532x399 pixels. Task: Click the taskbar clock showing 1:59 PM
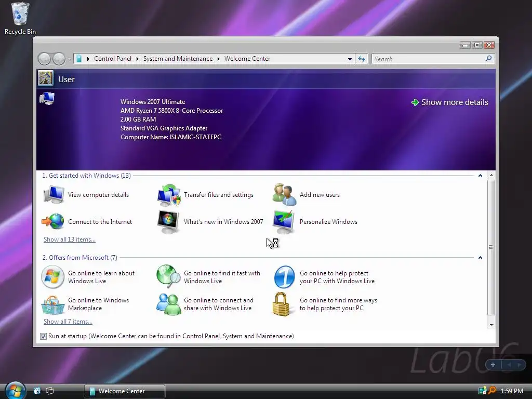(x=512, y=391)
